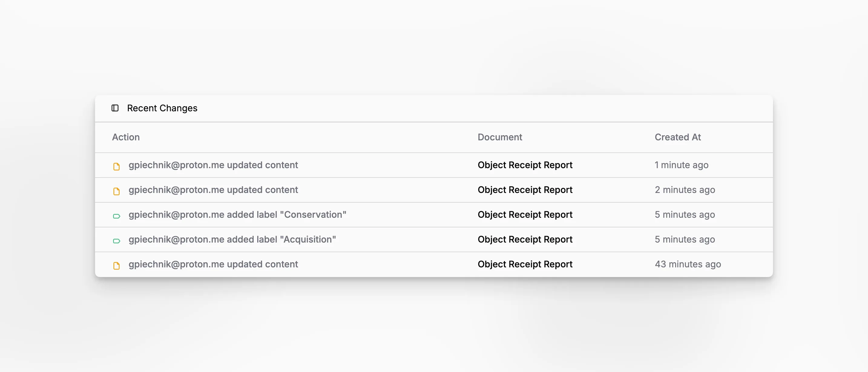
Task: Toggle the sidebar panel icon beside Recent Changes
Action: 115,108
